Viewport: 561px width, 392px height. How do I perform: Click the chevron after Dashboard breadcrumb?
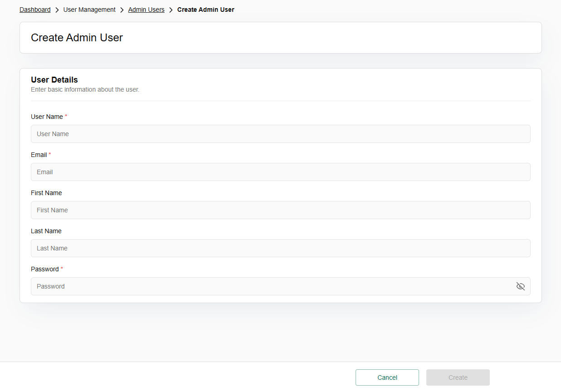(57, 10)
